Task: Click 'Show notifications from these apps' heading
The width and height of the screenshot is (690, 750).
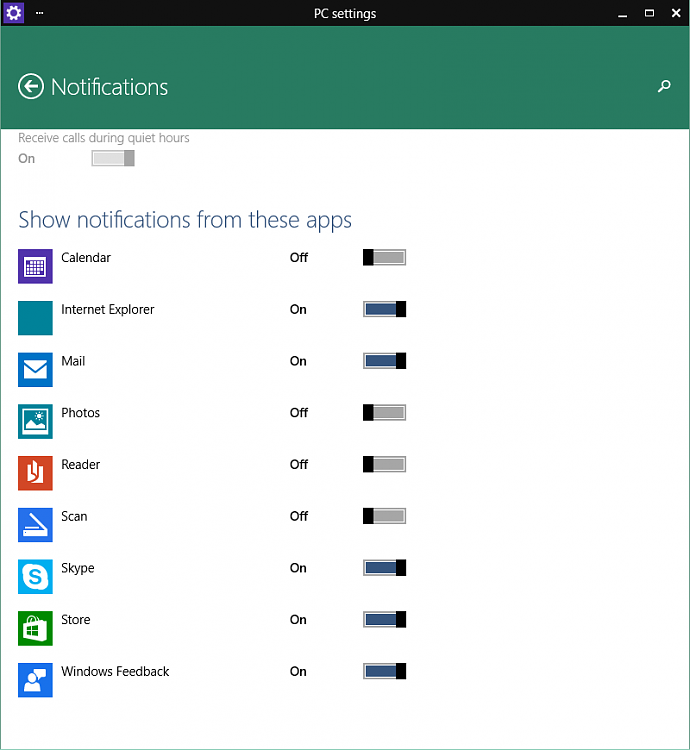Action: pos(185,220)
